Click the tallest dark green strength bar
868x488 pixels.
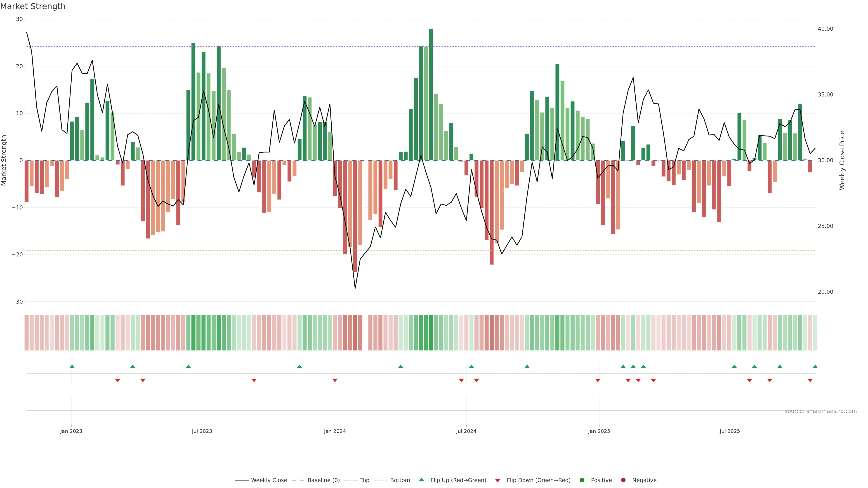pyautogui.click(x=431, y=94)
